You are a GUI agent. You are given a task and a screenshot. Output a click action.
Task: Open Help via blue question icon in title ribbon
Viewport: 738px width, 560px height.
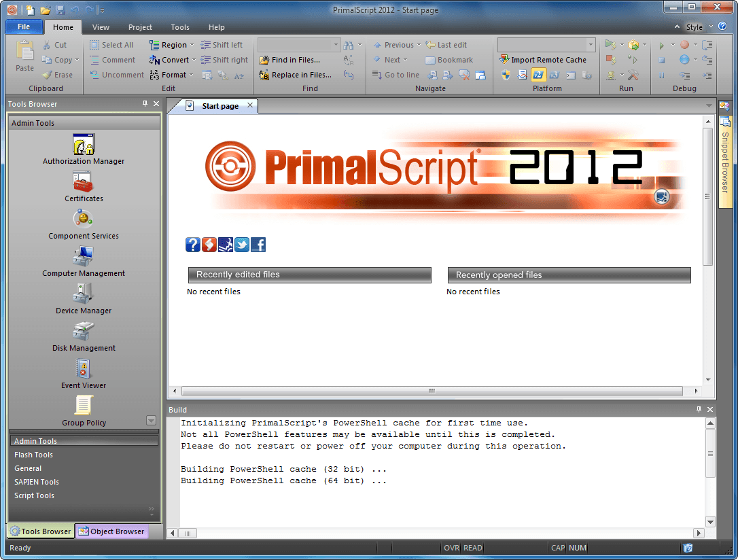pos(722,27)
